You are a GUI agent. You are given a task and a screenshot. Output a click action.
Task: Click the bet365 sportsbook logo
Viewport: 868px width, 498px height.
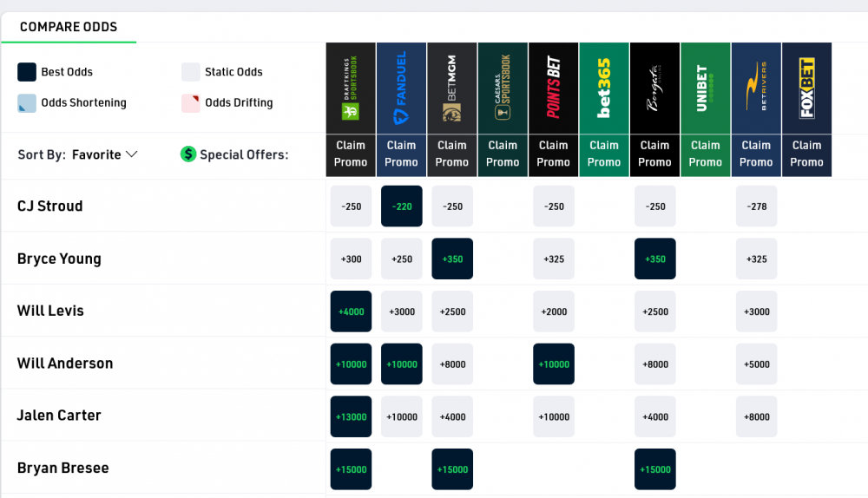604,88
